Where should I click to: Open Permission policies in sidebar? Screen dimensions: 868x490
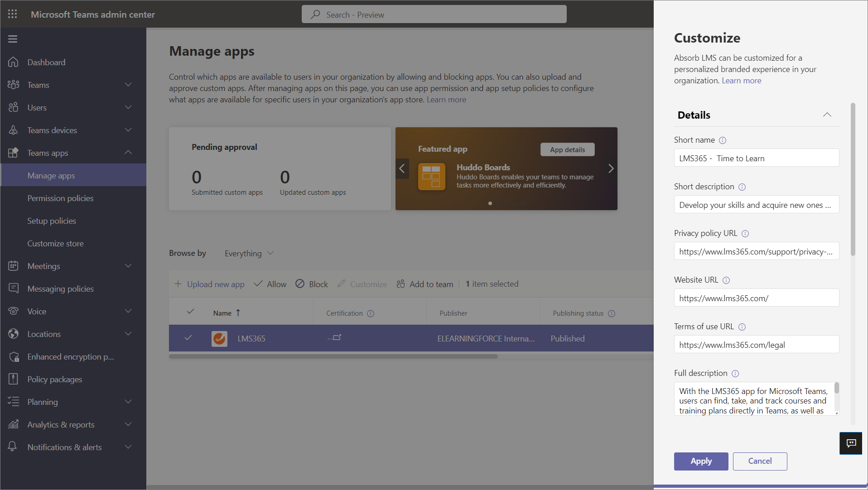coord(73,198)
